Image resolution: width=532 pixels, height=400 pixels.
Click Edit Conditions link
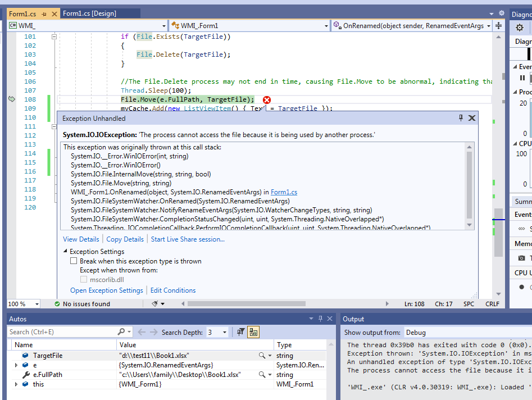(x=173, y=290)
